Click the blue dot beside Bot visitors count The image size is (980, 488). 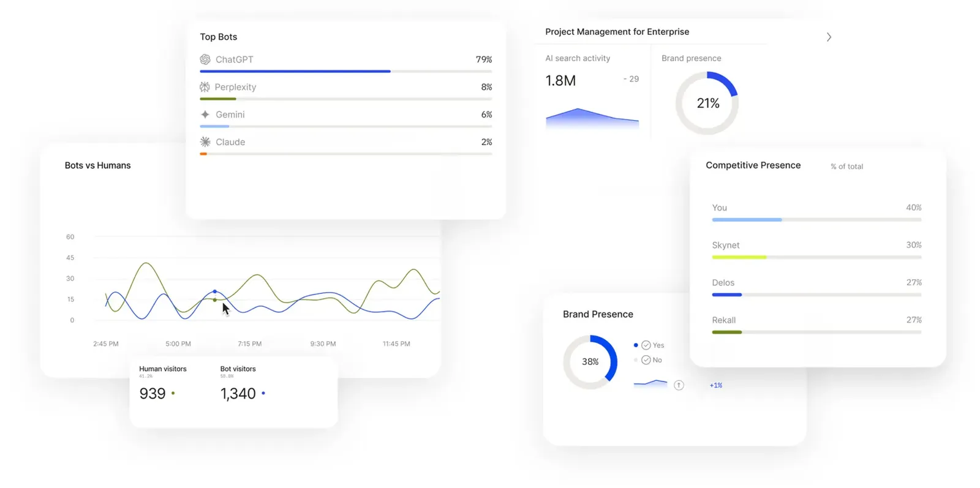click(x=263, y=393)
